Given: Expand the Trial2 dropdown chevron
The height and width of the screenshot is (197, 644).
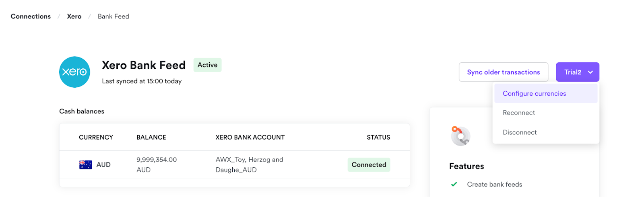Looking at the screenshot, I should pyautogui.click(x=590, y=72).
